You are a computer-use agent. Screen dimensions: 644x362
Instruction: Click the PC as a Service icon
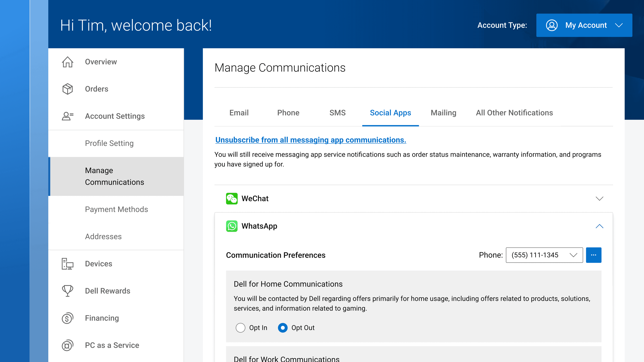coord(67,345)
